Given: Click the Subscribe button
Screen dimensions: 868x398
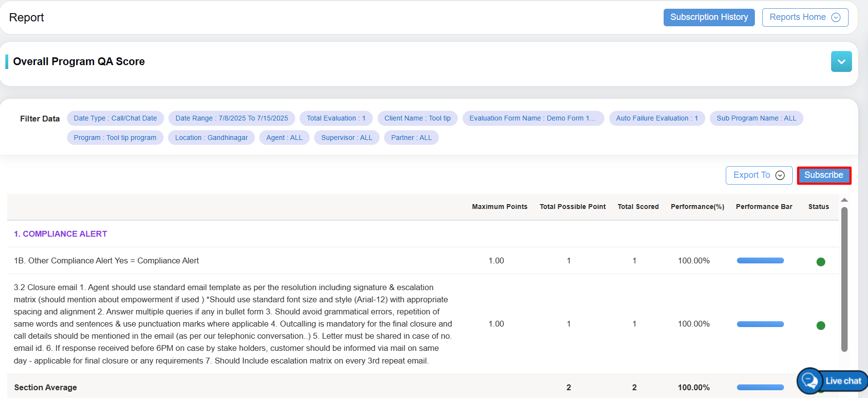Looking at the screenshot, I should click(x=823, y=175).
